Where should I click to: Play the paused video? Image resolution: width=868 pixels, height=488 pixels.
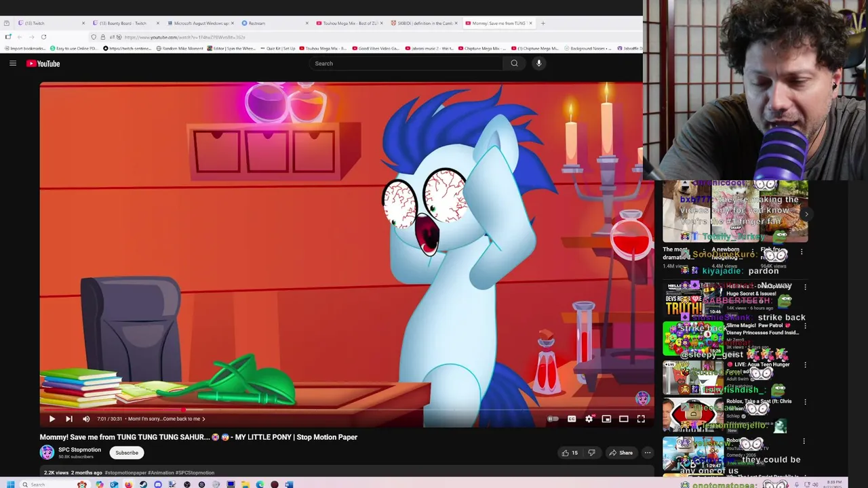point(52,419)
